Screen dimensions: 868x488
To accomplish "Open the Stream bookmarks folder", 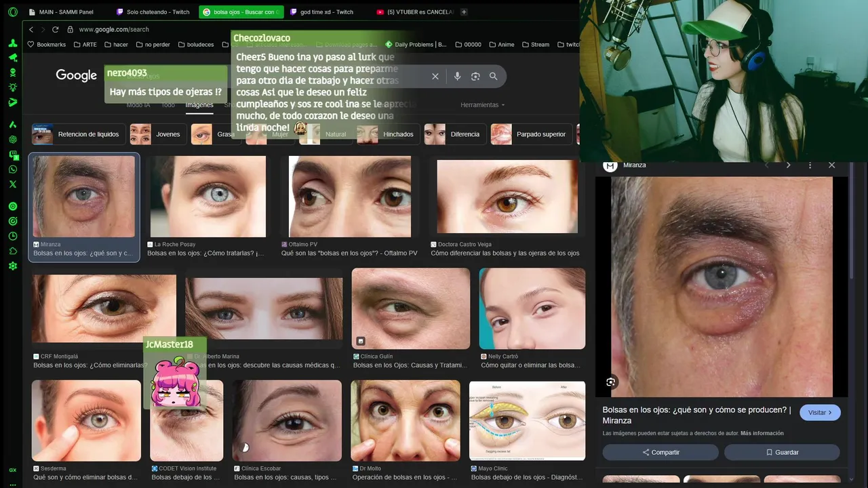I will click(536, 45).
